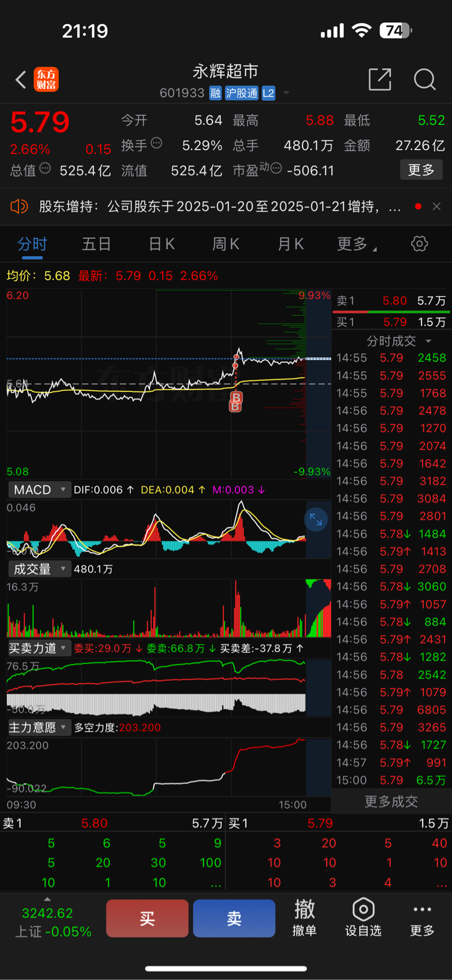
Task: Tap the 永辉超市 stock title
Action: click(x=225, y=71)
